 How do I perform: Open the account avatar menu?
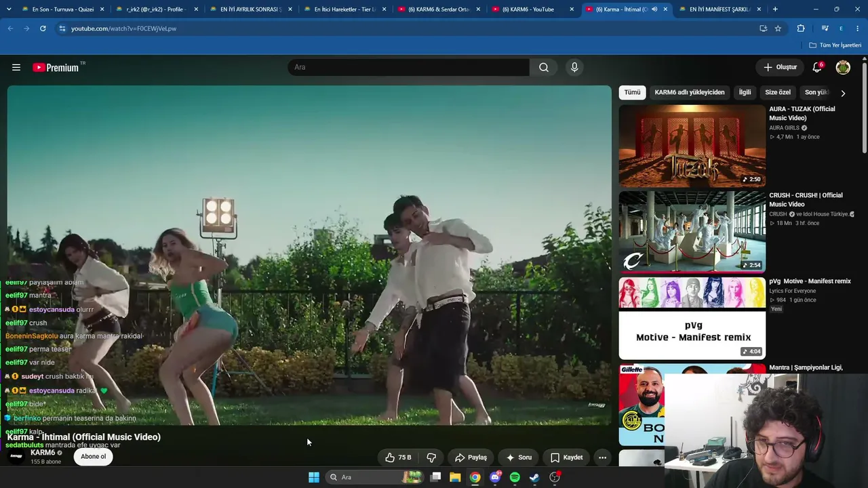click(x=843, y=67)
